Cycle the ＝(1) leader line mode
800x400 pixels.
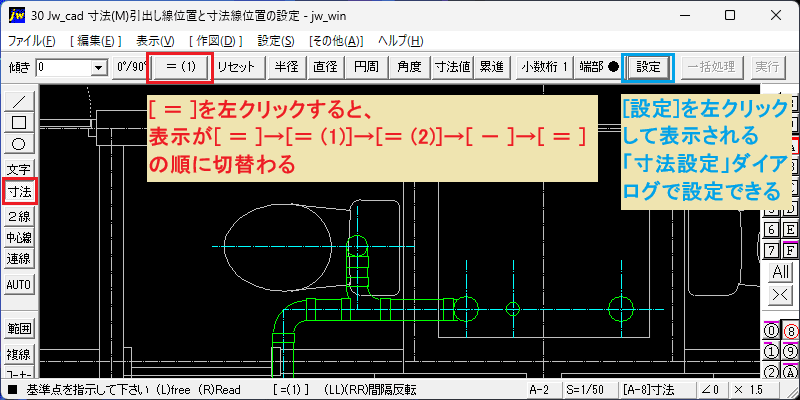click(181, 67)
